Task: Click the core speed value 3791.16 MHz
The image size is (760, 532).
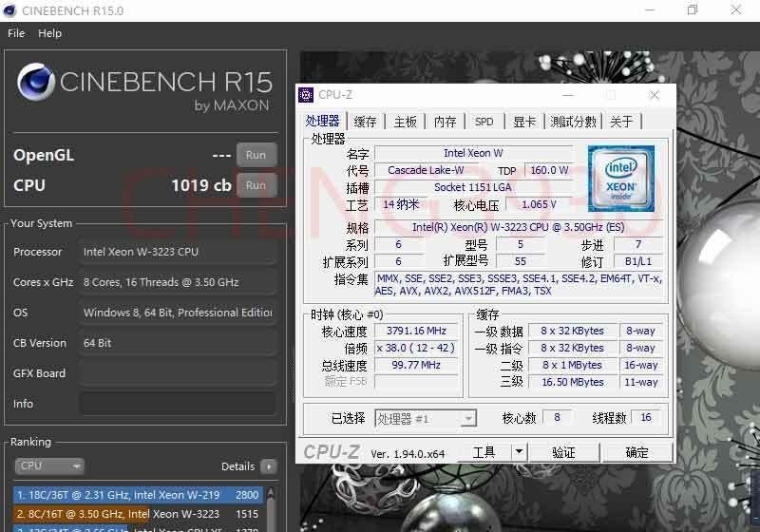Action: [416, 331]
